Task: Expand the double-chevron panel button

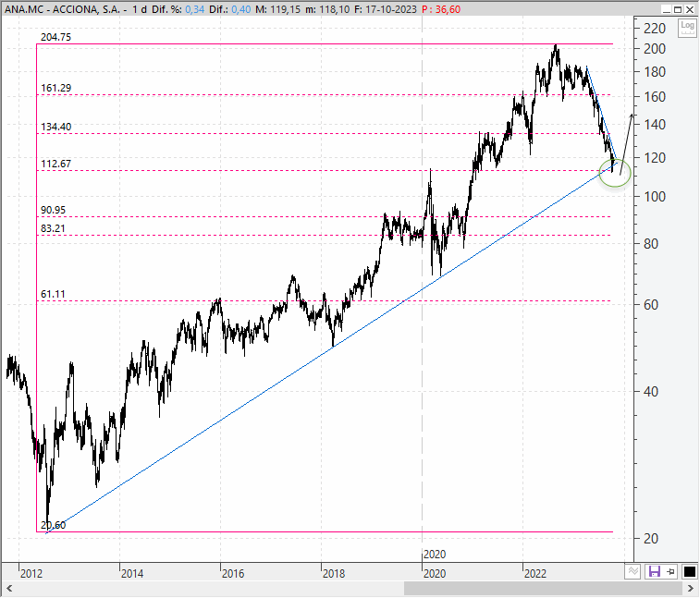Action: [x=632, y=572]
